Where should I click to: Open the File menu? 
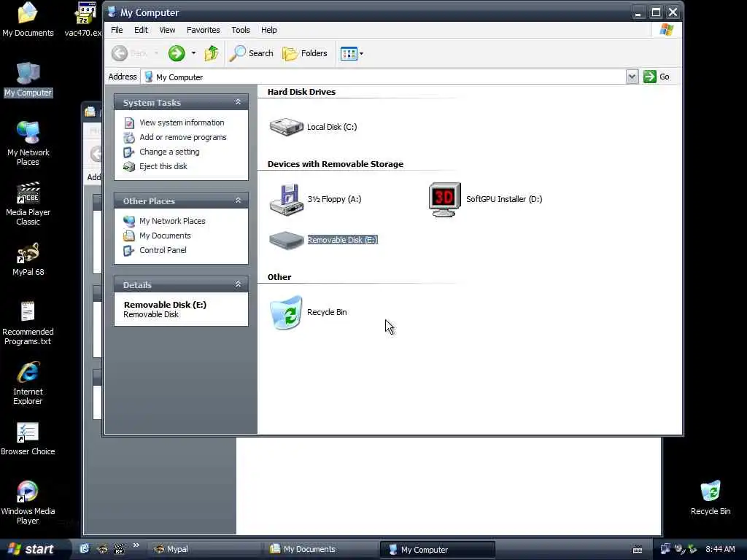point(117,30)
